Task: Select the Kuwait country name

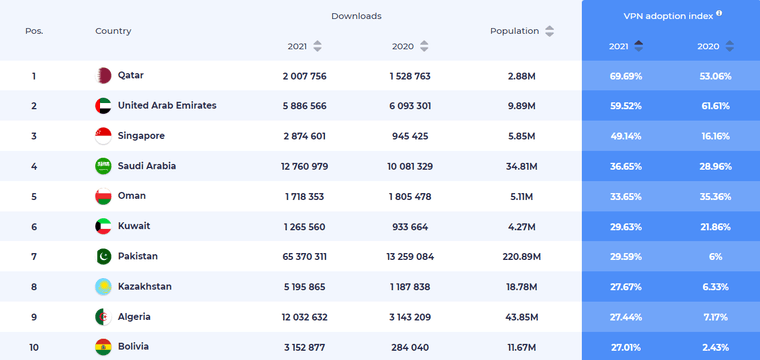Action: (134, 226)
